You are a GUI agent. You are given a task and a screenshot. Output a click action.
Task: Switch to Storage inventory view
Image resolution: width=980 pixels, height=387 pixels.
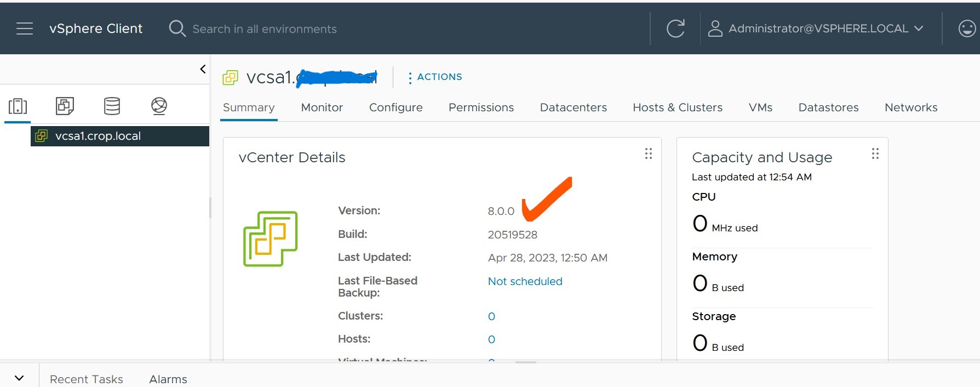pyautogui.click(x=112, y=106)
